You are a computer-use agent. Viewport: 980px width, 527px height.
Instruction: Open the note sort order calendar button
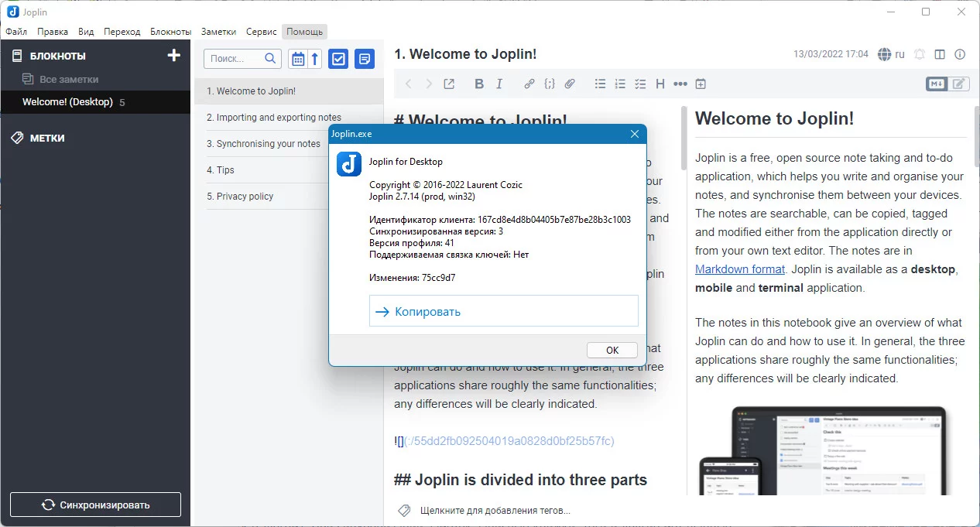coord(297,59)
